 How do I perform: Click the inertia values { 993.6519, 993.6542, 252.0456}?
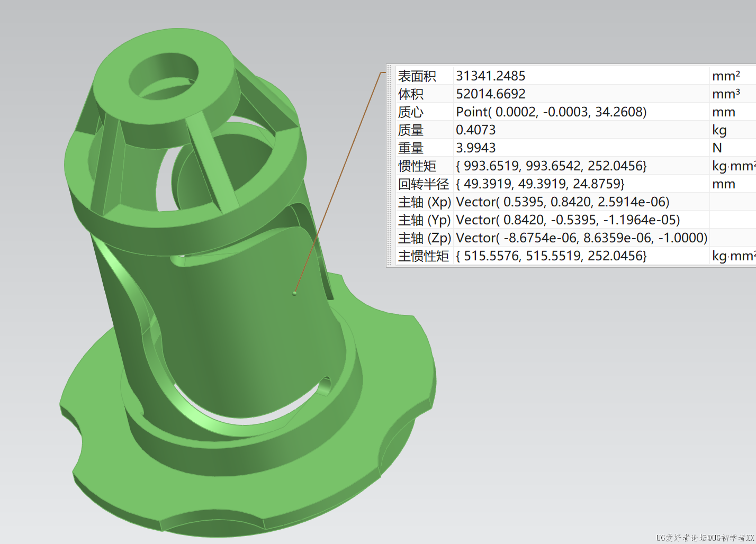click(551, 166)
